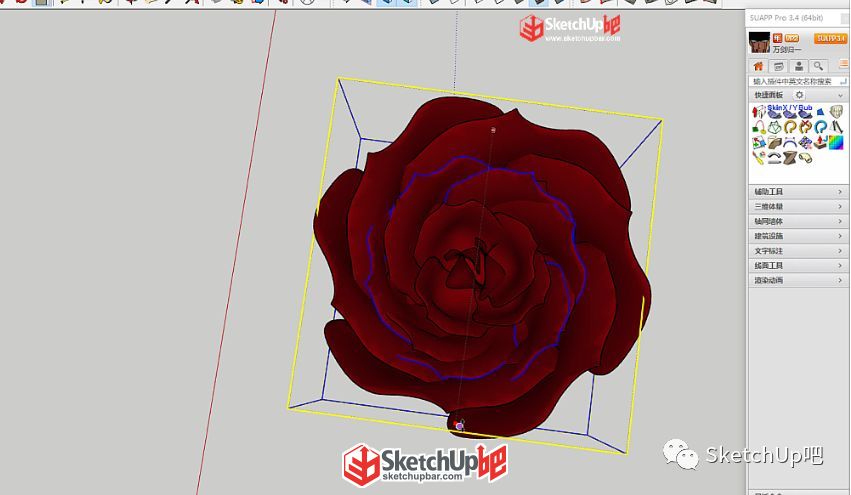Screen dimensions: 851x495
Task: Select the golden horseshoe tool icon
Action: pyautogui.click(x=790, y=128)
